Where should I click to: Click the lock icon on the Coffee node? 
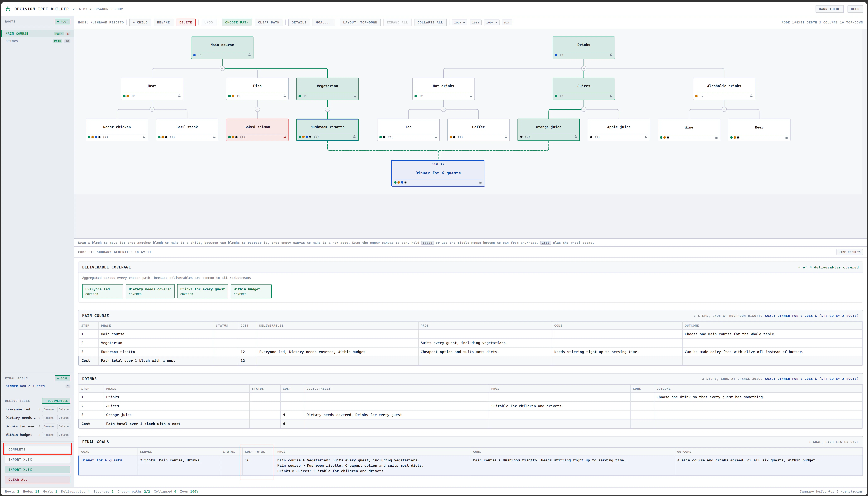[506, 137]
